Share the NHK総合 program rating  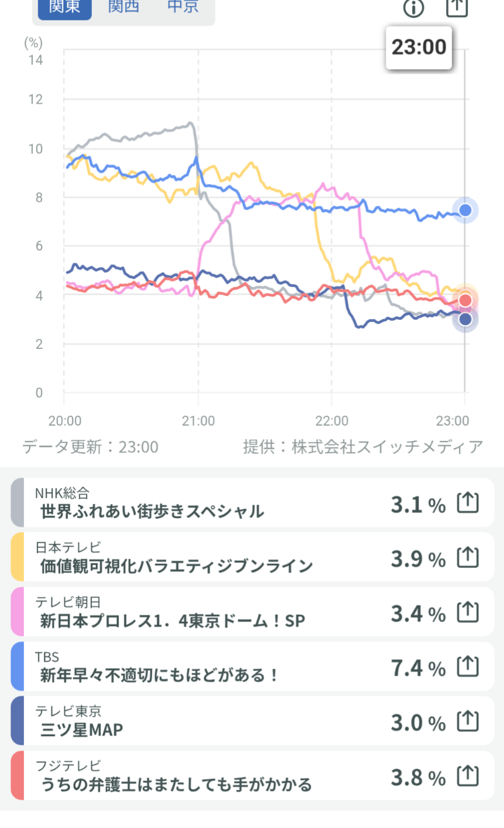click(x=468, y=503)
